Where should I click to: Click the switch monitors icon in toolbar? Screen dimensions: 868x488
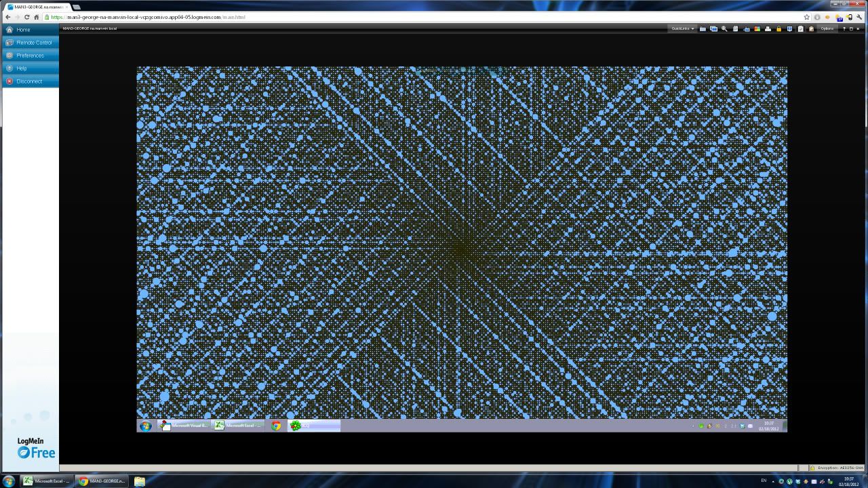coord(713,28)
